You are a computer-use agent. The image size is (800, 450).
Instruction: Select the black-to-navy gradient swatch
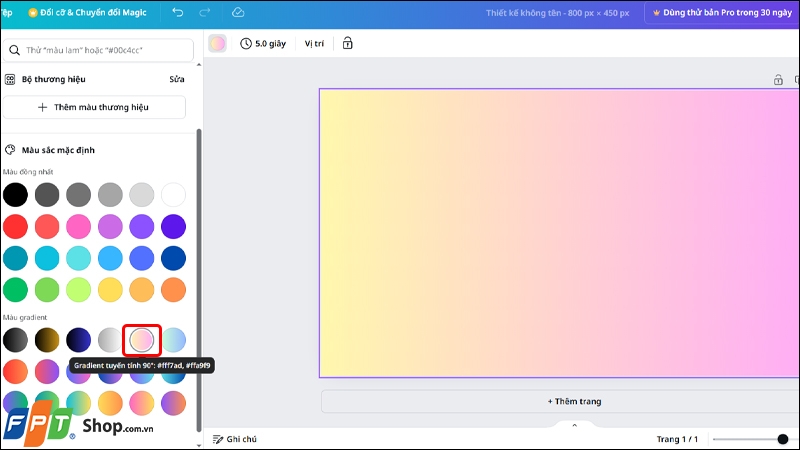coord(79,340)
